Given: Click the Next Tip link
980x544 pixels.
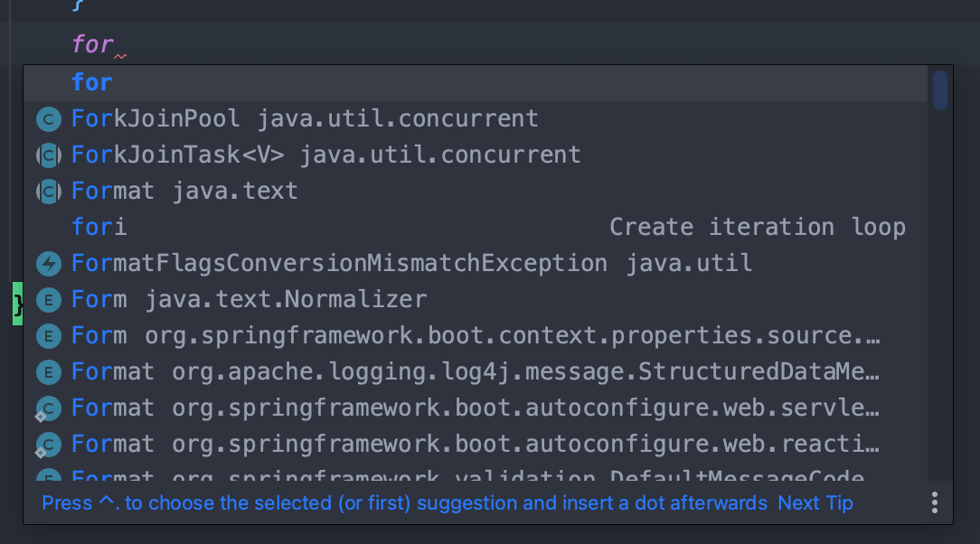Looking at the screenshot, I should (x=815, y=502).
